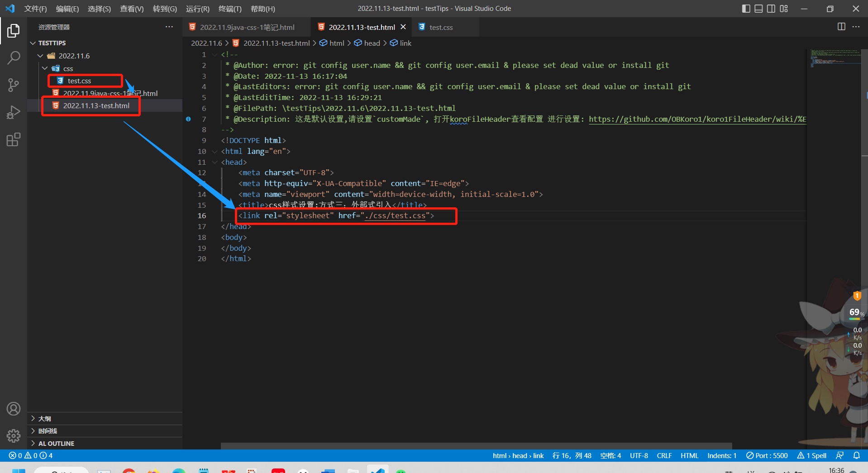Click the VS Code logo icon
The height and width of the screenshot is (473, 868).
(10, 9)
